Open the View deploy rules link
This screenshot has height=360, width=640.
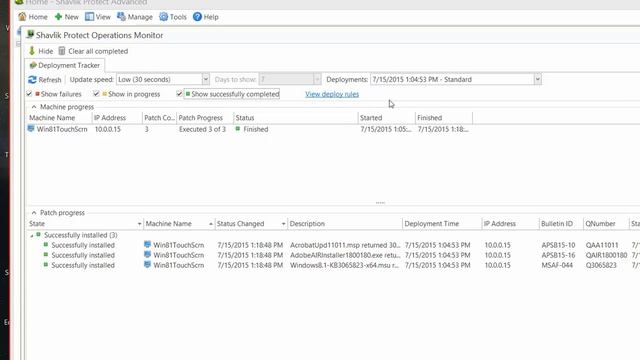[x=332, y=94]
